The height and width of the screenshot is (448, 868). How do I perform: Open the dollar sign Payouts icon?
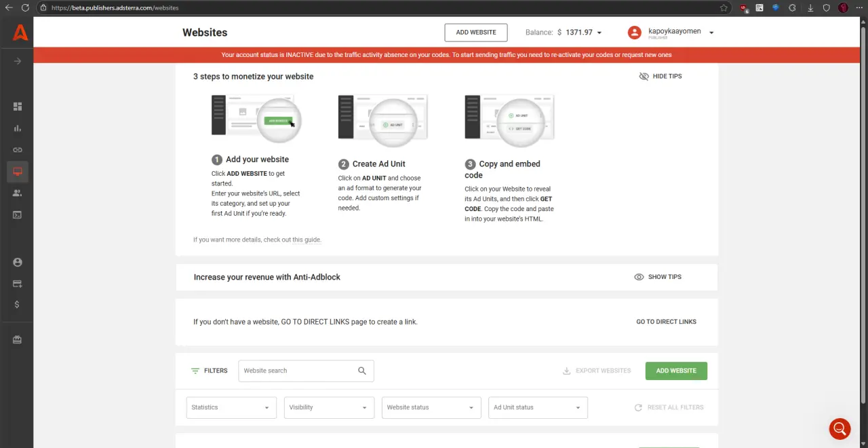(17, 305)
